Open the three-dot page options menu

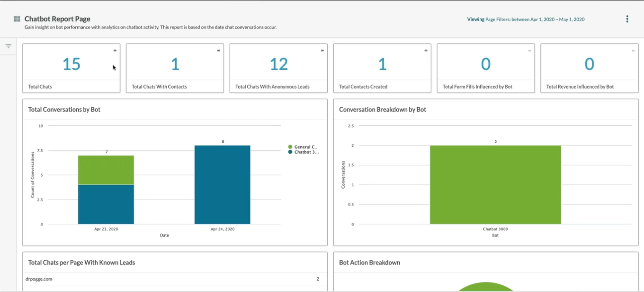627,19
